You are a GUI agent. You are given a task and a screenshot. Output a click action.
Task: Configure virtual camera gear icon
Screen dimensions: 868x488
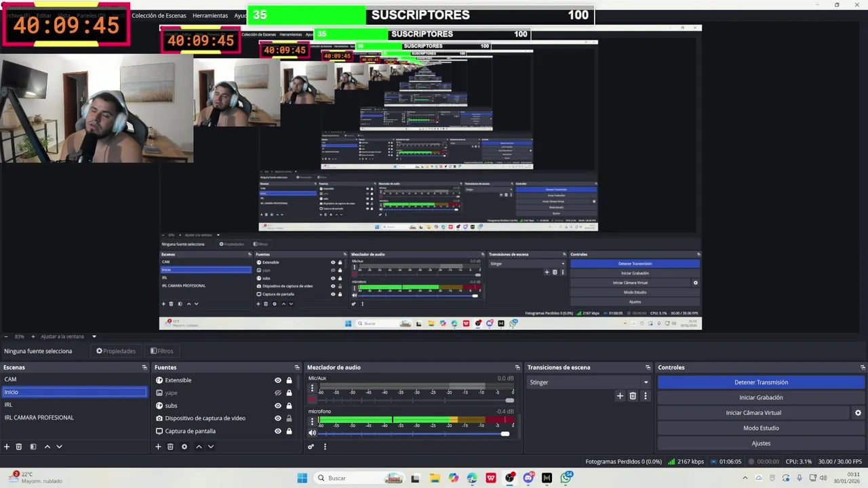click(858, 413)
